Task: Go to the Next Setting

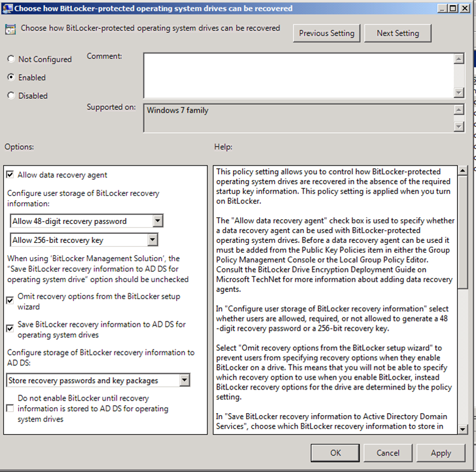Action: click(397, 33)
